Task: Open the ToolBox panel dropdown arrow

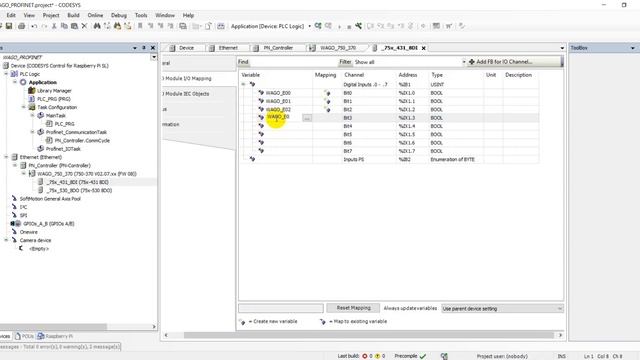Action: 633,48
